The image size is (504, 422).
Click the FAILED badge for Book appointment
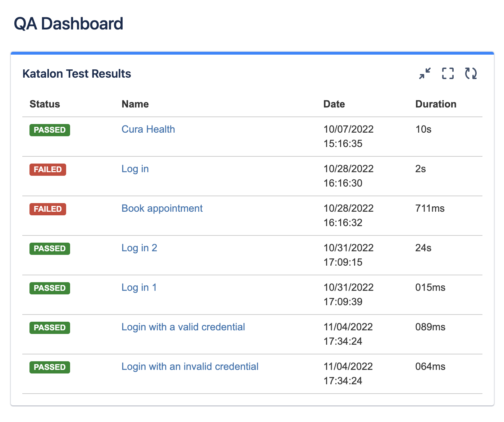coord(47,209)
